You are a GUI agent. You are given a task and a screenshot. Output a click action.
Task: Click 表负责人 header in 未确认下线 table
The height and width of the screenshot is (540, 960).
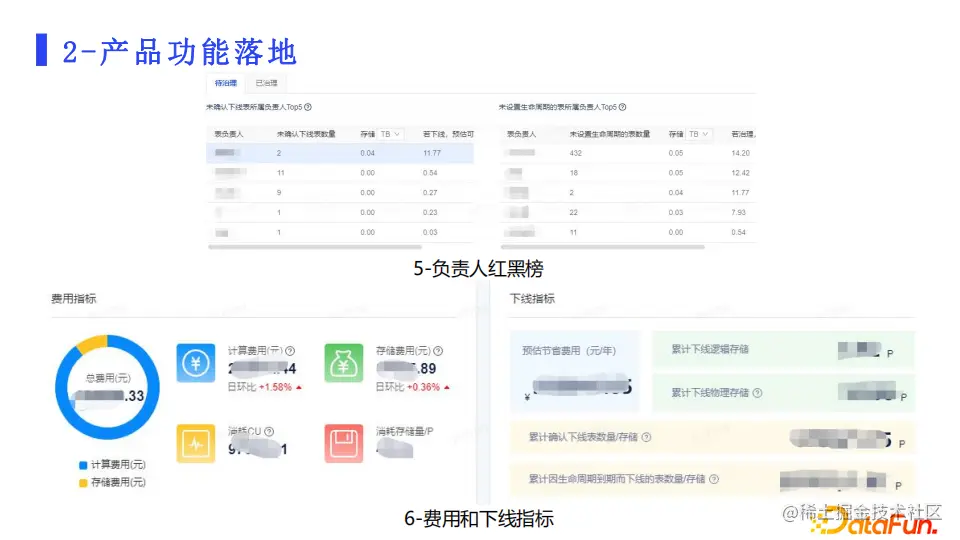[x=229, y=134]
